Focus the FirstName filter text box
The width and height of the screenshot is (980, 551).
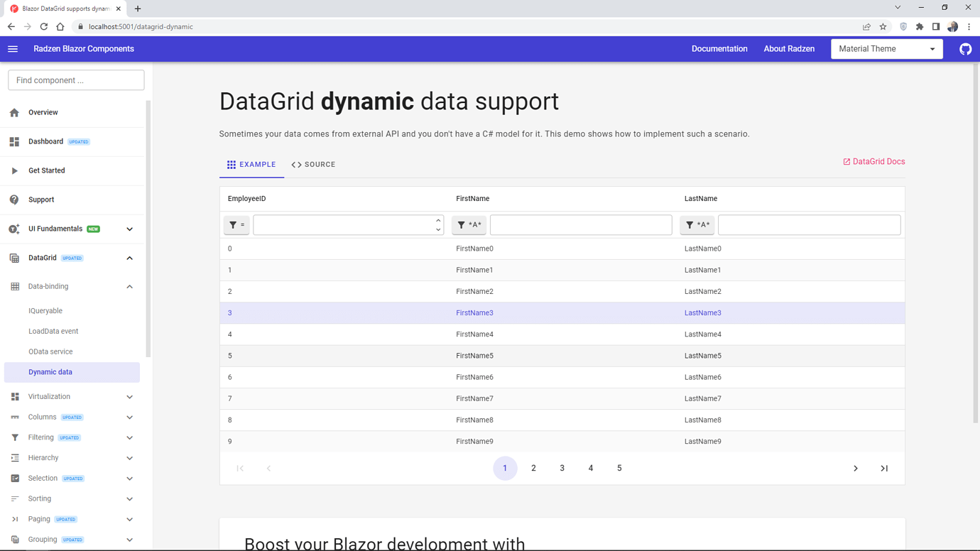point(581,225)
